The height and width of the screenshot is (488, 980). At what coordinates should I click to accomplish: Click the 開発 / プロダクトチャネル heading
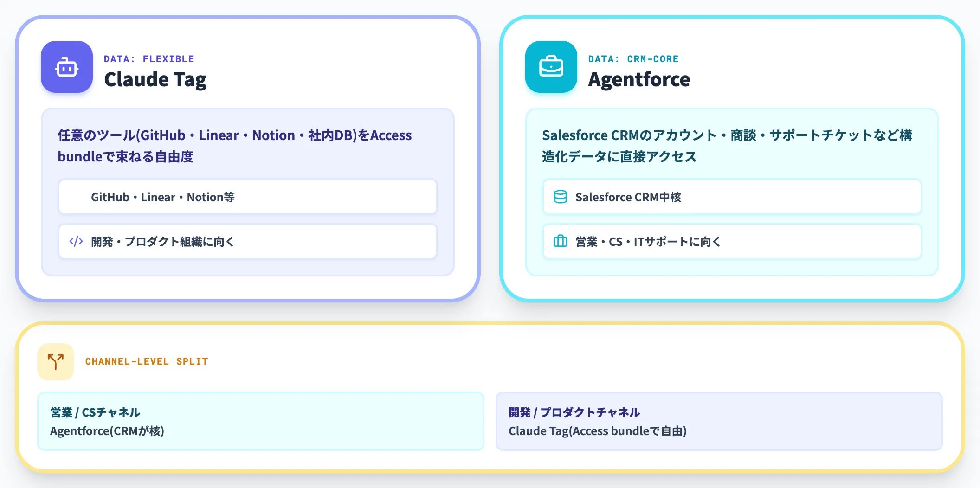(x=574, y=412)
